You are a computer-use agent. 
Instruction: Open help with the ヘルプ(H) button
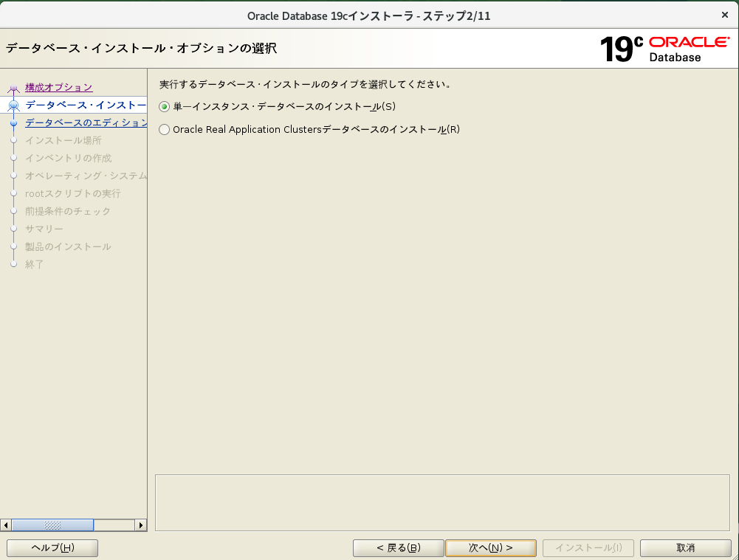click(x=52, y=547)
